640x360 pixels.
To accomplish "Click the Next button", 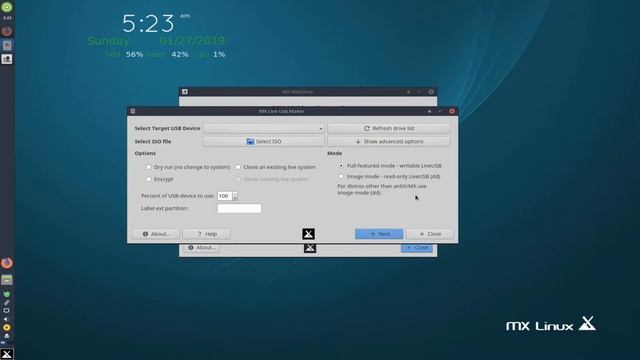I will [379, 234].
